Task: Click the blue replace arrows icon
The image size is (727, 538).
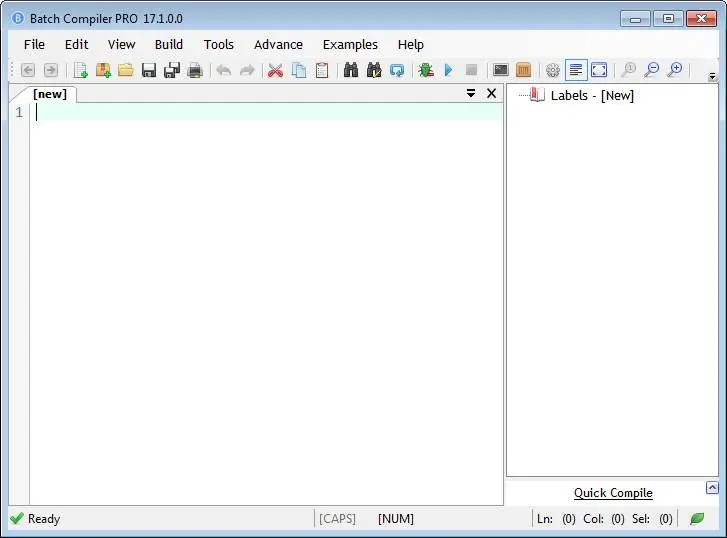Action: pyautogui.click(x=397, y=70)
